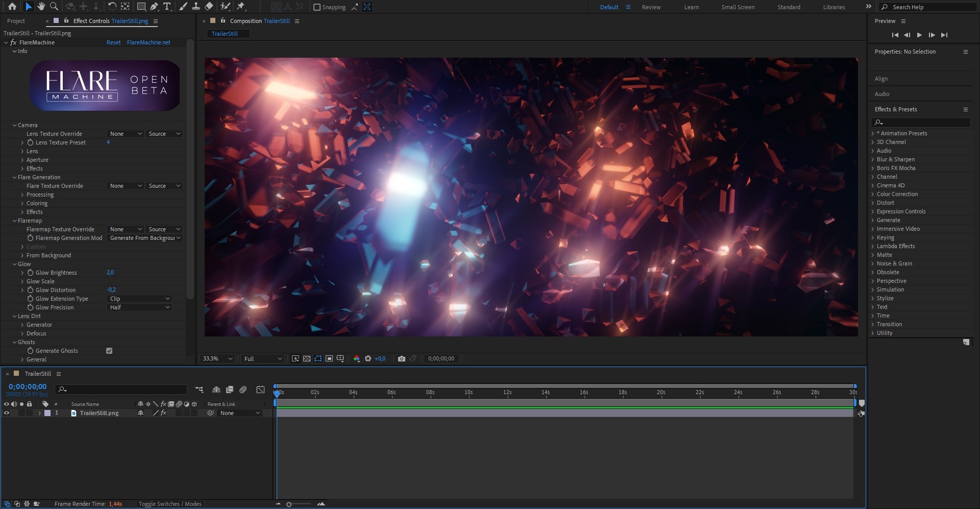Toggle stopwatch for Glow Distortion

[31, 290]
